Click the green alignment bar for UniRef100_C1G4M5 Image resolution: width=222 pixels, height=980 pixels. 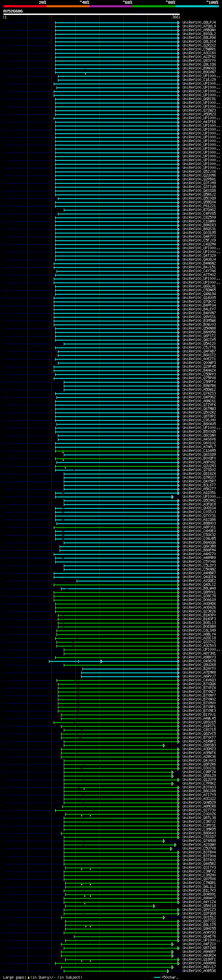[117, 451]
